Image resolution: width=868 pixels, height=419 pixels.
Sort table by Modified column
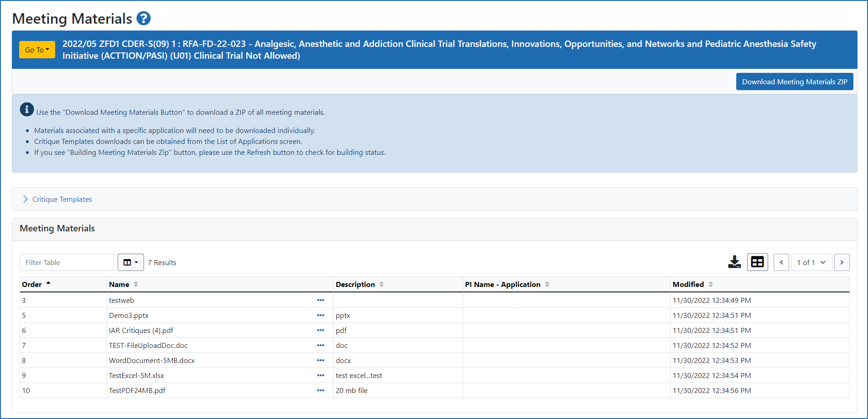pyautogui.click(x=692, y=284)
